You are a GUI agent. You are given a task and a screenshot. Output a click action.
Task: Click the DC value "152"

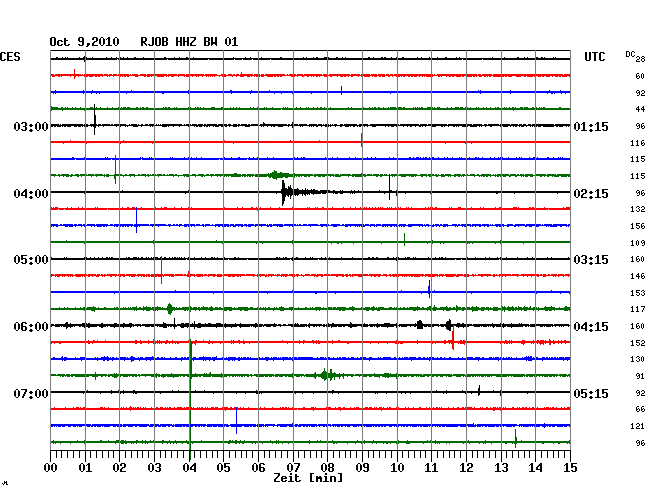pos(638,343)
